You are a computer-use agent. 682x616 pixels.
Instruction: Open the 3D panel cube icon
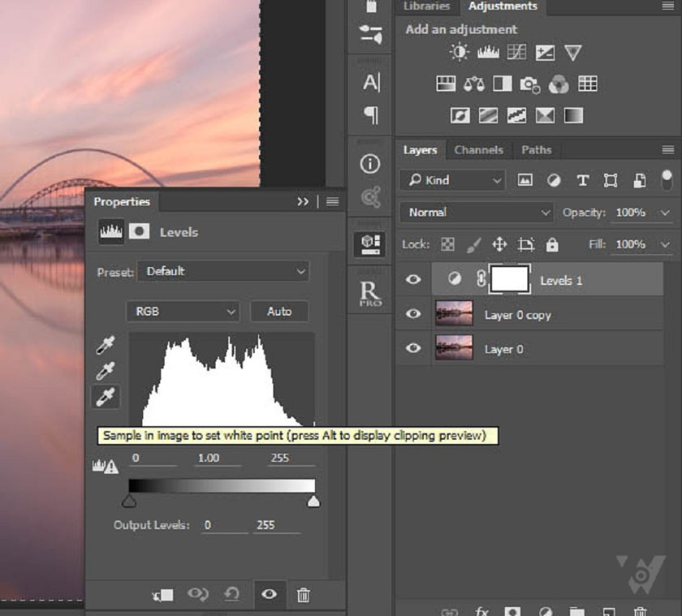point(370,244)
